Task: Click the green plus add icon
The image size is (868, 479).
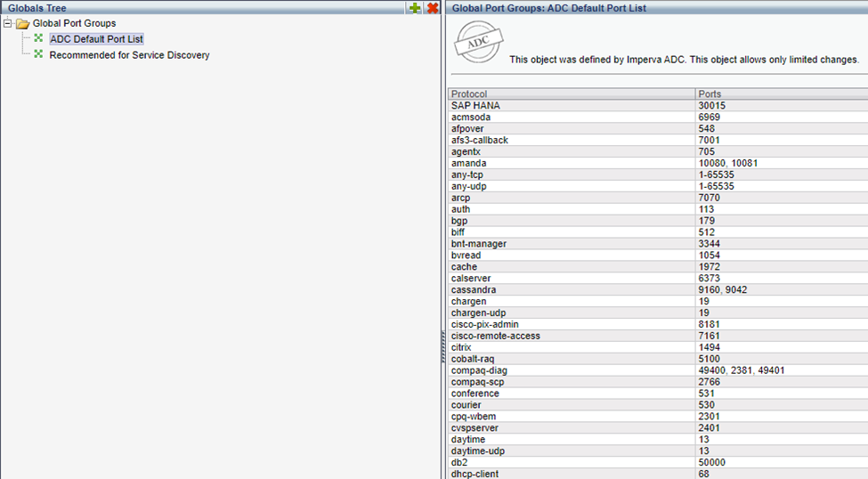Action: (415, 8)
